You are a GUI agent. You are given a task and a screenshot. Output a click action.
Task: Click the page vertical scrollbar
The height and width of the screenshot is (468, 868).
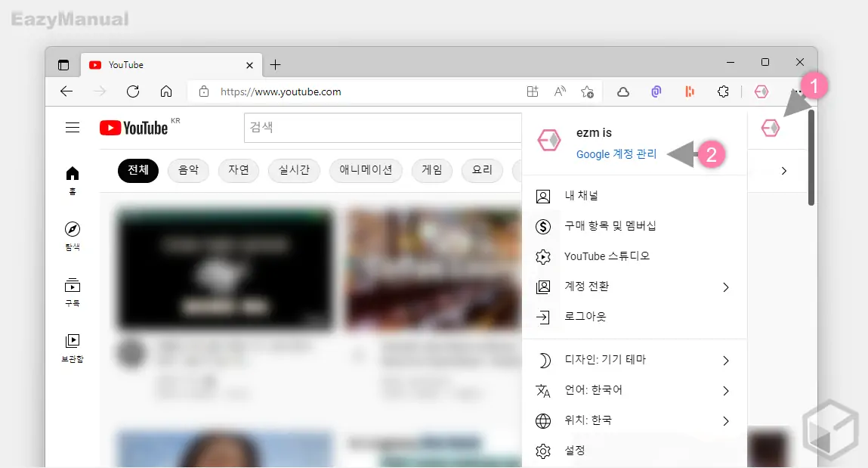(x=811, y=158)
